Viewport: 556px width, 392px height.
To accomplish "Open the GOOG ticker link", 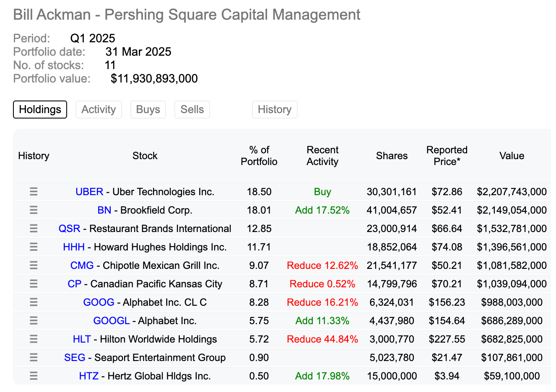I will coord(99,302).
